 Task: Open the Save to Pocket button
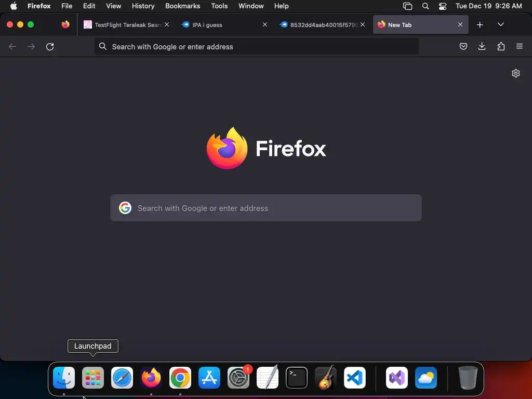coord(463,46)
